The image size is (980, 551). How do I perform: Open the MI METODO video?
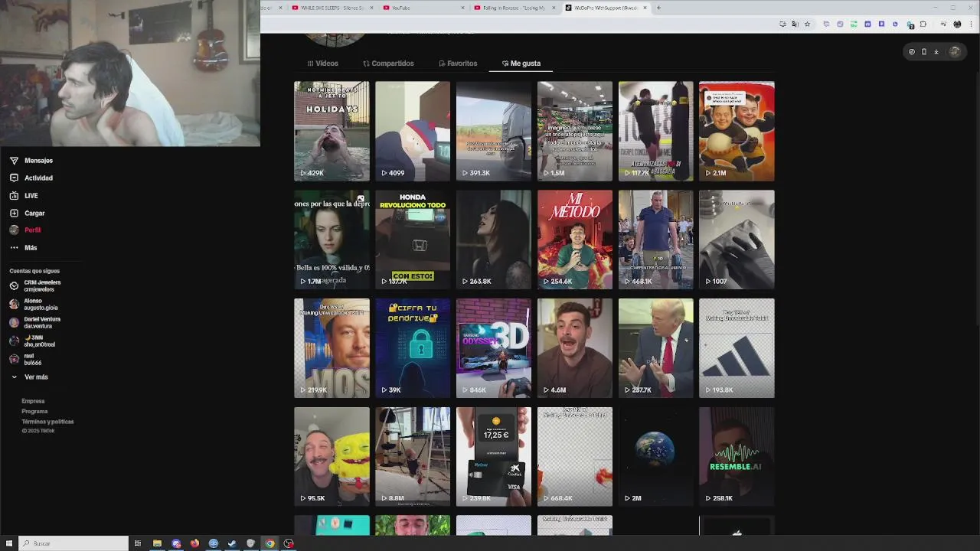575,240
